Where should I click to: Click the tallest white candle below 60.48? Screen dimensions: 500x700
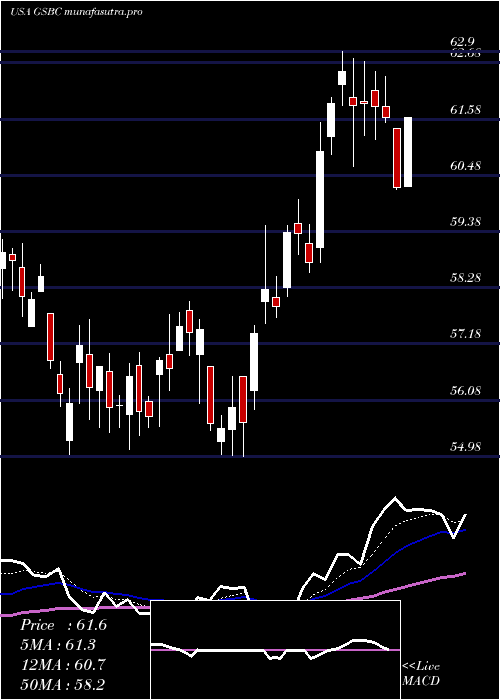tap(254, 362)
